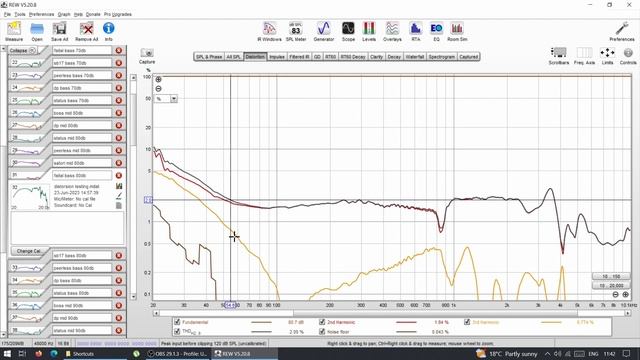Toggle the 2nd Harmonic checkbox
The width and height of the screenshot is (640, 360).
coord(322,322)
